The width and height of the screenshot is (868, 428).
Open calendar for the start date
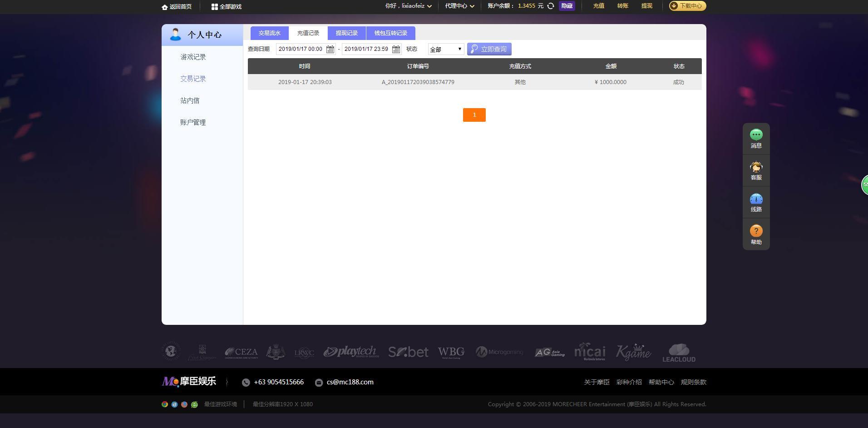330,49
